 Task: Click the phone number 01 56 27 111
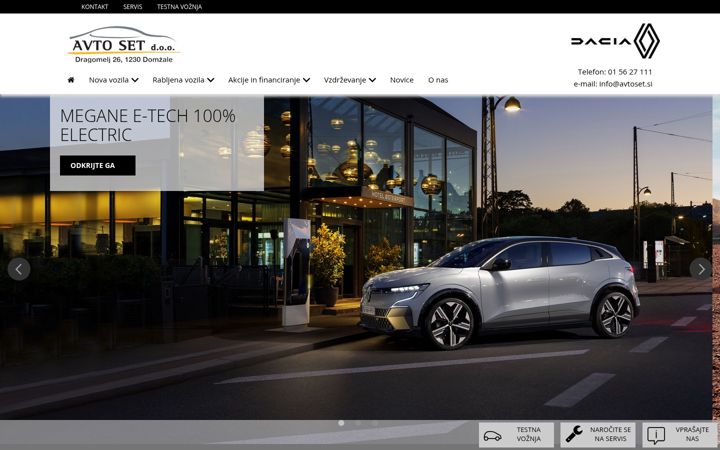(630, 72)
